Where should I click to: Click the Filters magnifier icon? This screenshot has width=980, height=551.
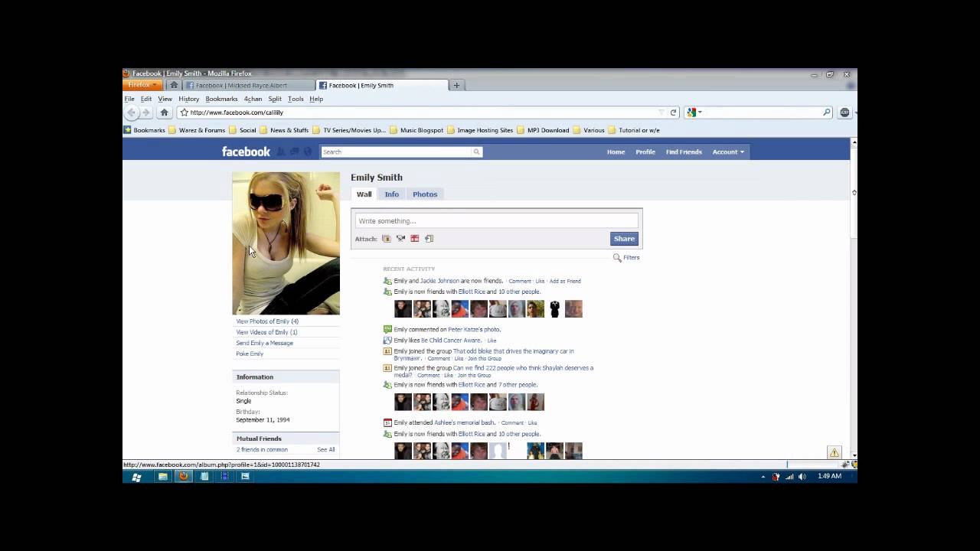click(617, 258)
